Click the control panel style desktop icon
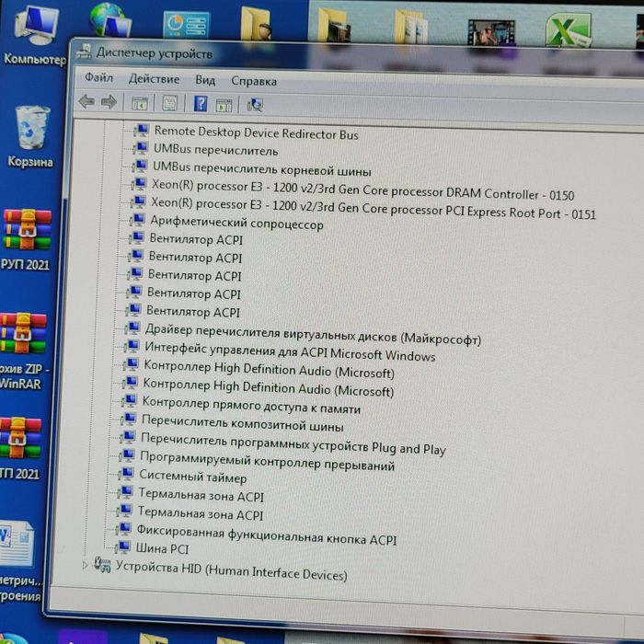The width and height of the screenshot is (644, 644). point(186,25)
